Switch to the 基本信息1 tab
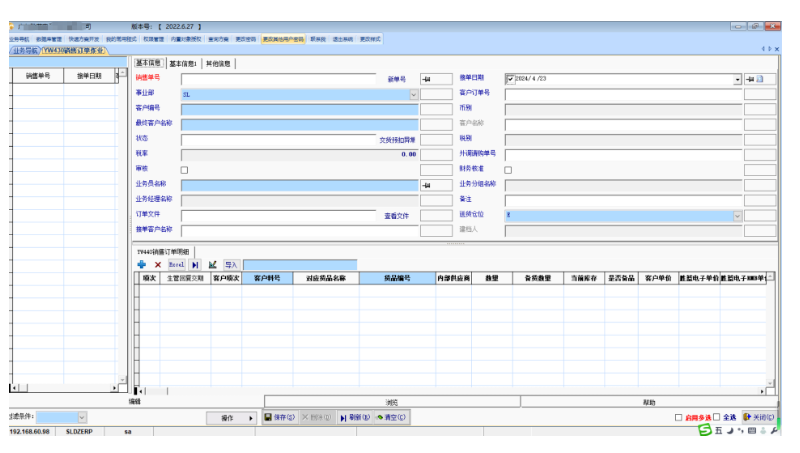Image resolution: width=800 pixels, height=453 pixels. 183,63
